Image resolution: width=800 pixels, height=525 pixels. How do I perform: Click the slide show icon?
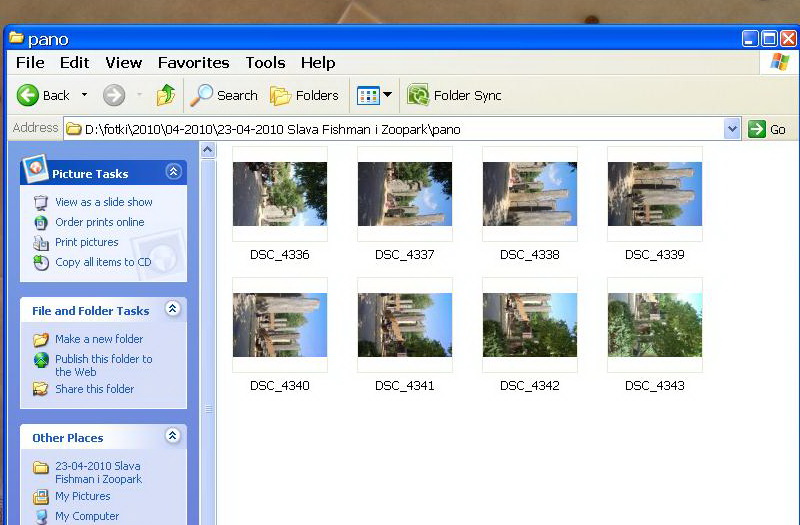pos(41,203)
